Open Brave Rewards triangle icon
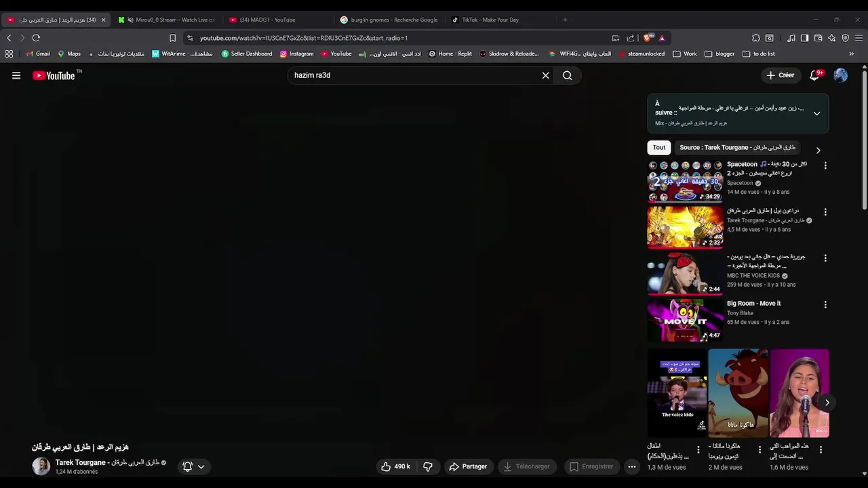Viewport: 868px width, 488px height. (x=662, y=38)
